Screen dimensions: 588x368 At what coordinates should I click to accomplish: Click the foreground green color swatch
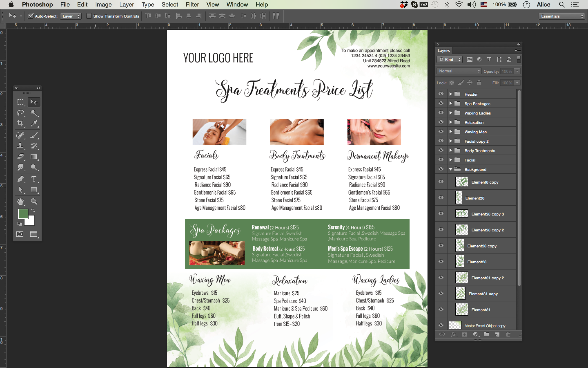(x=23, y=214)
